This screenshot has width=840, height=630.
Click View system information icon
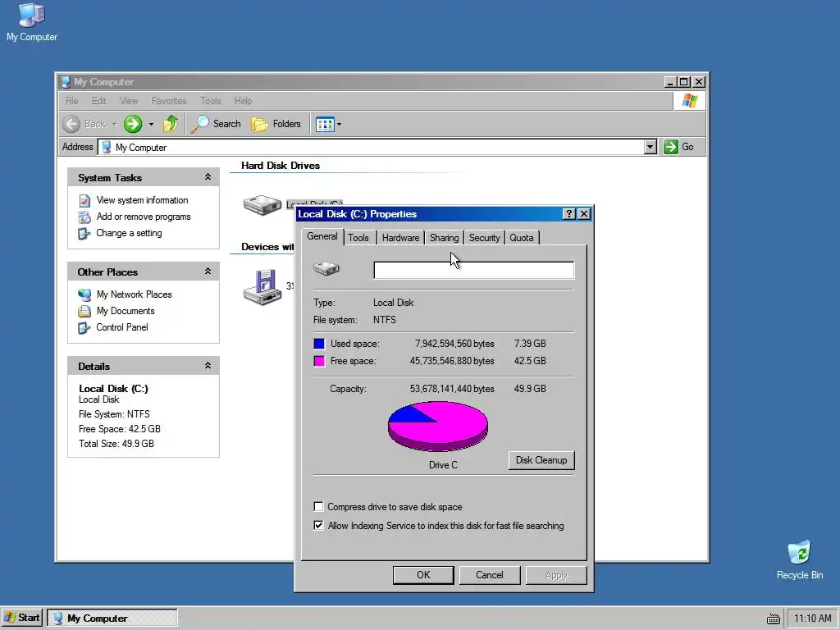click(x=84, y=200)
